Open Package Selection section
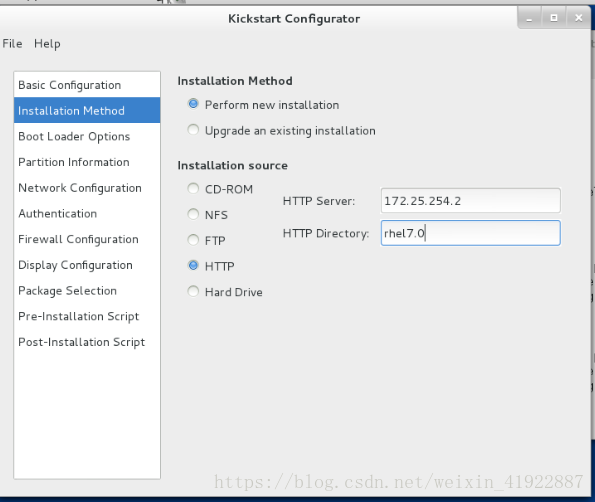 pos(87,291)
